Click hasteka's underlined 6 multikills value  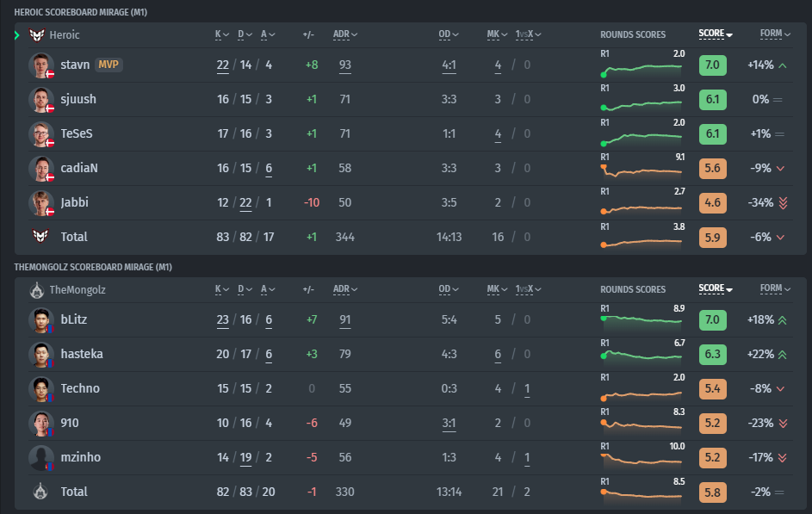click(x=498, y=355)
